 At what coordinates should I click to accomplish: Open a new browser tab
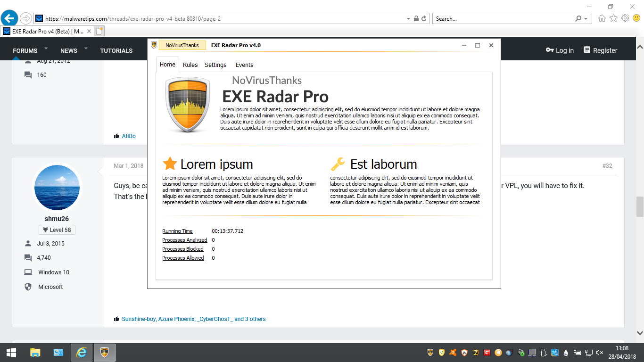coord(99,32)
